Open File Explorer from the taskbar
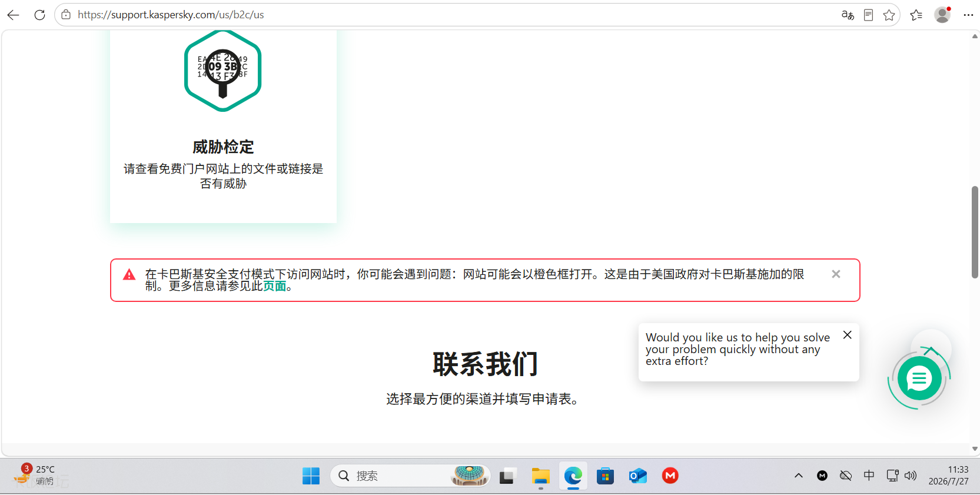Viewport: 980px width, 495px height. [x=540, y=476]
